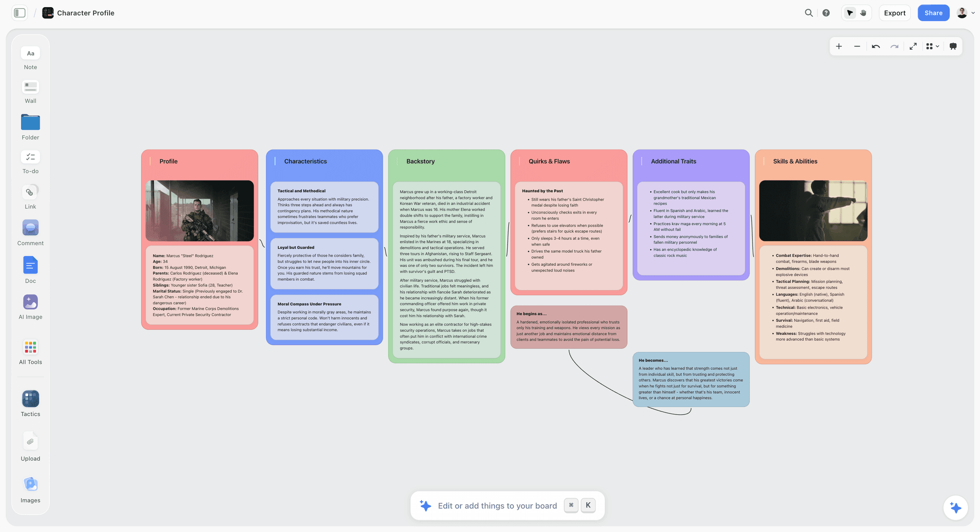This screenshot has width=980, height=532.
Task: Select the Link tool
Action: pyautogui.click(x=30, y=197)
